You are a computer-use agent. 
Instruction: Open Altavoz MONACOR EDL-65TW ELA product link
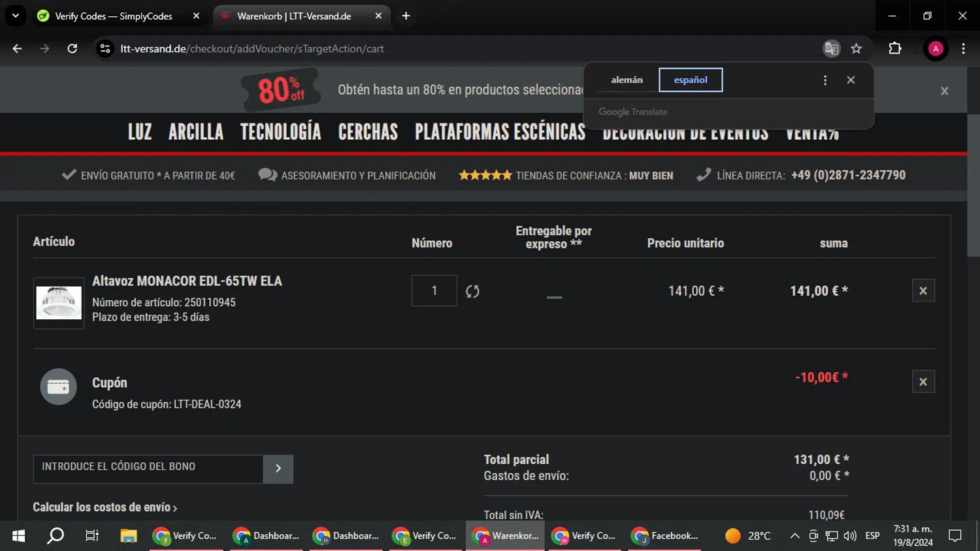(187, 281)
